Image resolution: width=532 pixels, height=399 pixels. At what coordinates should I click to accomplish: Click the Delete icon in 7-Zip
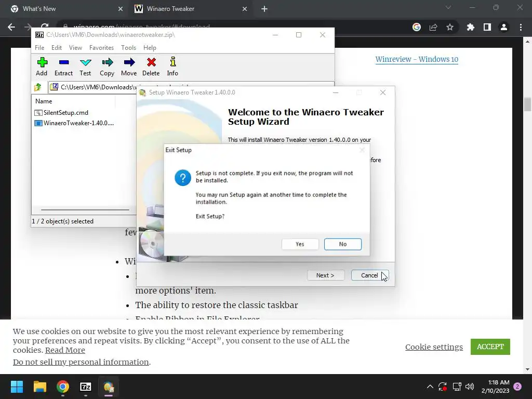click(151, 66)
